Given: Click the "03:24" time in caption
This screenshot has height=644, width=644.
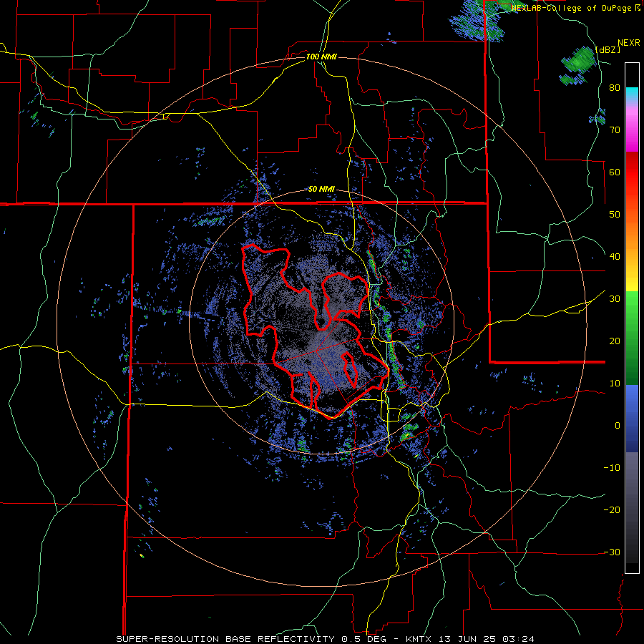Looking at the screenshot, I should 519,639.
